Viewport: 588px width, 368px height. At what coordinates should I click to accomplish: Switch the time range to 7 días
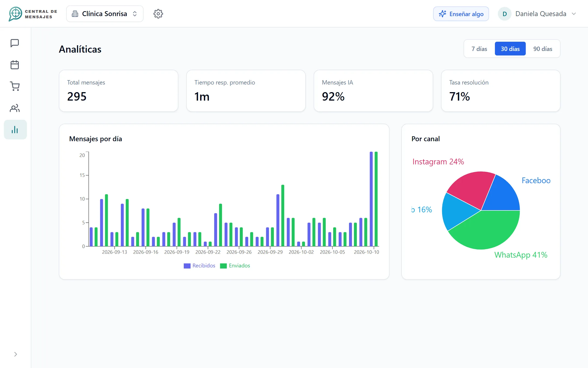479,49
